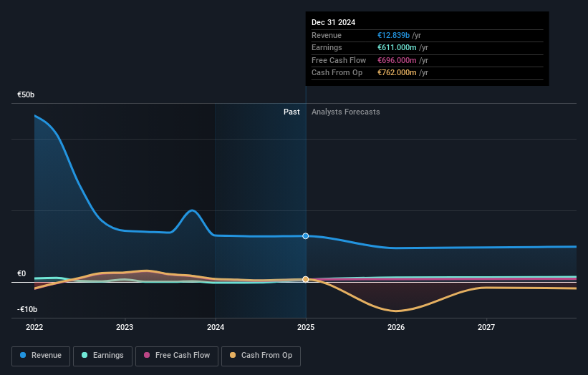Screen dimensions: 588x375
Task: Click the €12.839b revenue value in the tooltip
Action: click(x=393, y=35)
